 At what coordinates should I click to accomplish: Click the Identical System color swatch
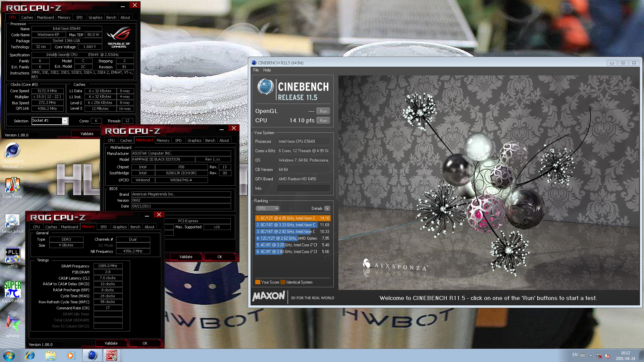coord(283,282)
